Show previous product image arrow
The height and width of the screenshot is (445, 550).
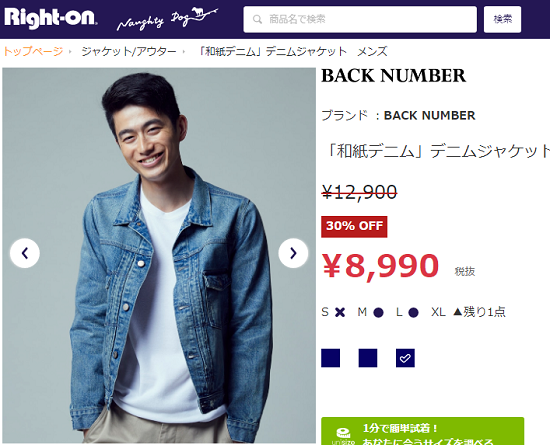point(25,253)
